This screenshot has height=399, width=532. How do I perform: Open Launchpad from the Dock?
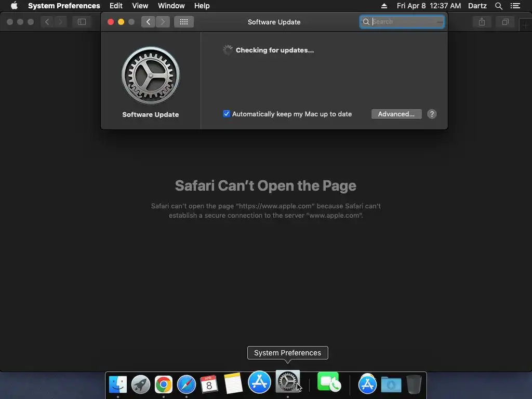140,384
